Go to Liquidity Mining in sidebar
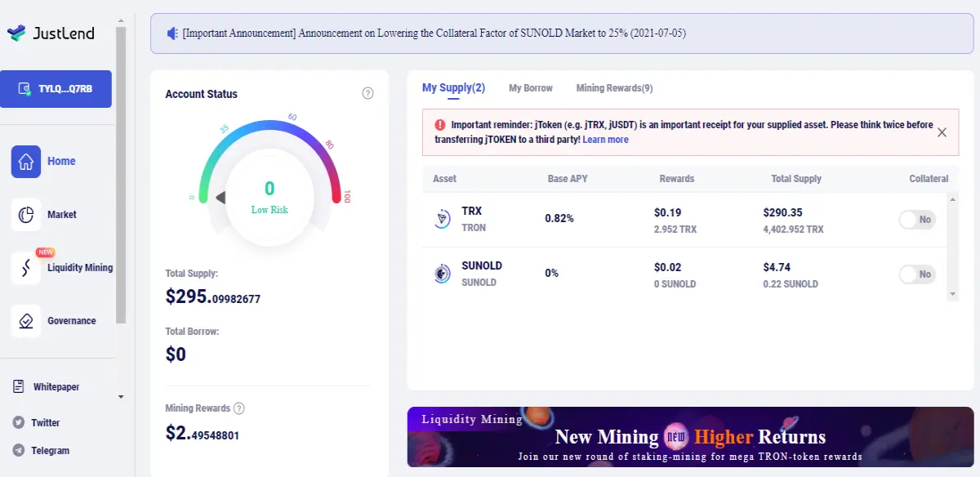 pos(80,268)
